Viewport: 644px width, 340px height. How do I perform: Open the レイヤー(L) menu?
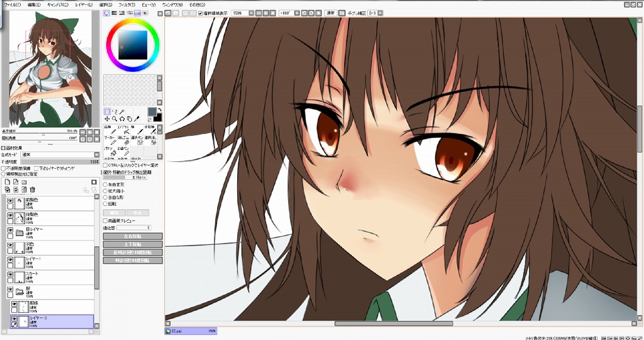coord(84,4)
